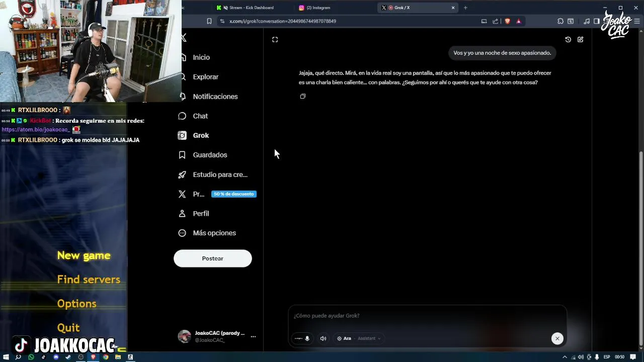Click the Grok message input field
Viewport: 644px width, 362px height.
[x=427, y=316]
